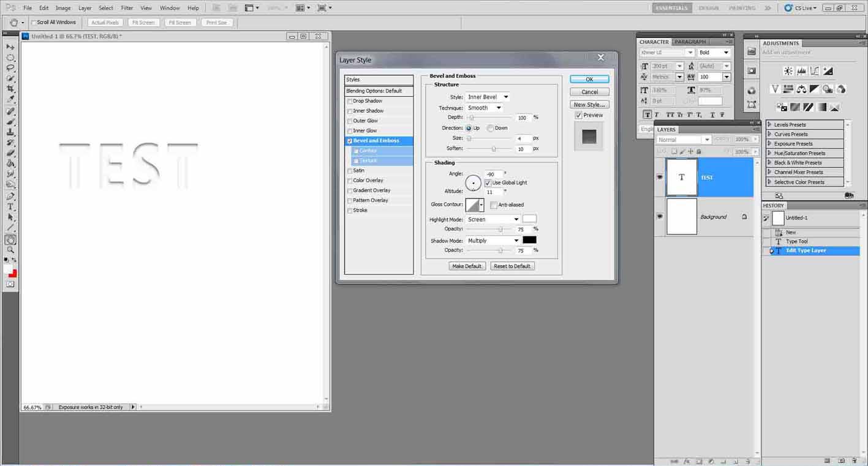Expand the Curves Presets list
This screenshot has width=868, height=466.
[770, 134]
